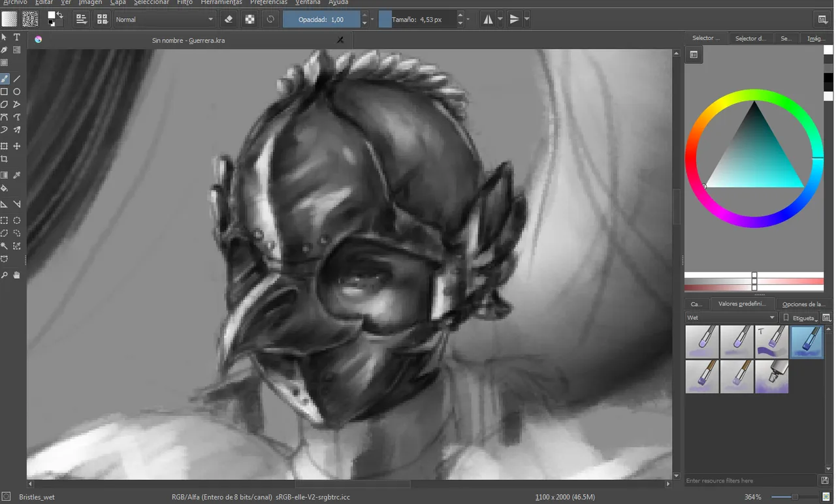This screenshot has height=504, width=836.
Task: Select the Transform tool
Action: point(5,146)
